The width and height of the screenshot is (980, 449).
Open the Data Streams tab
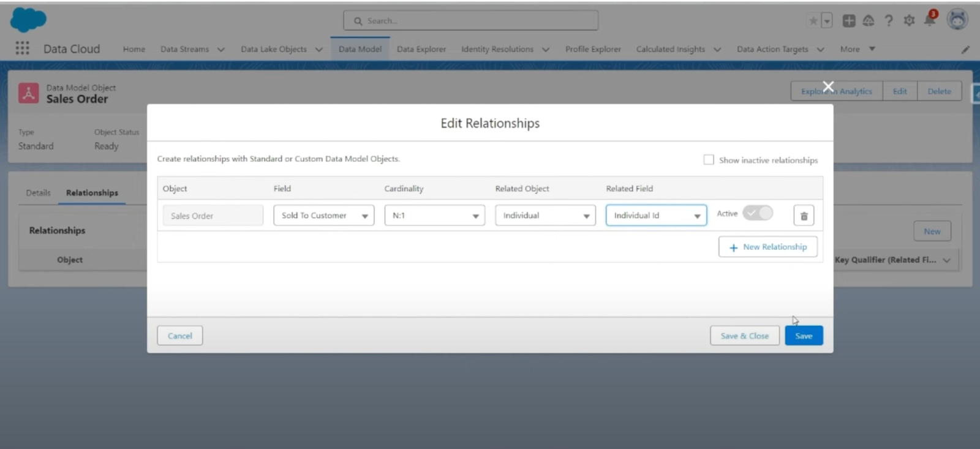(x=184, y=49)
